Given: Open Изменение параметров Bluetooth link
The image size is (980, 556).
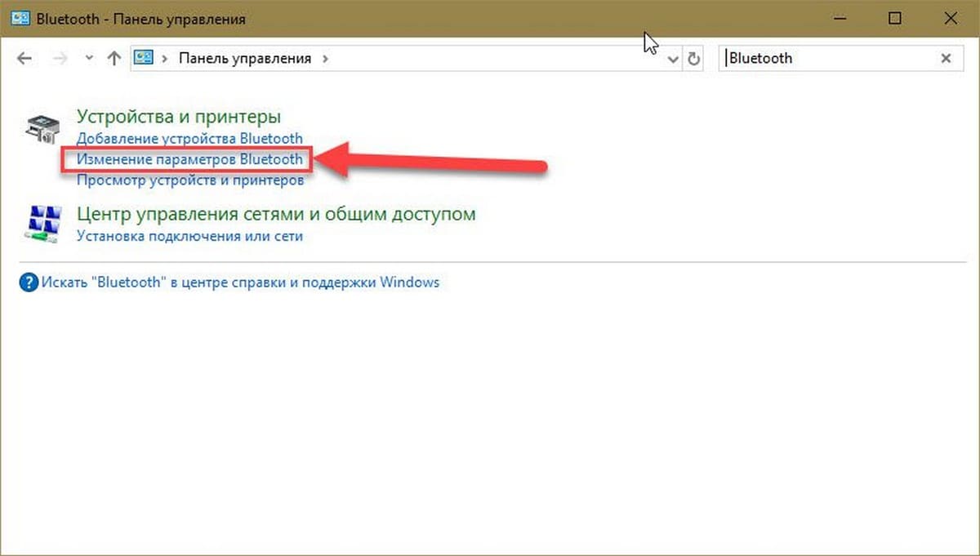Looking at the screenshot, I should point(189,160).
